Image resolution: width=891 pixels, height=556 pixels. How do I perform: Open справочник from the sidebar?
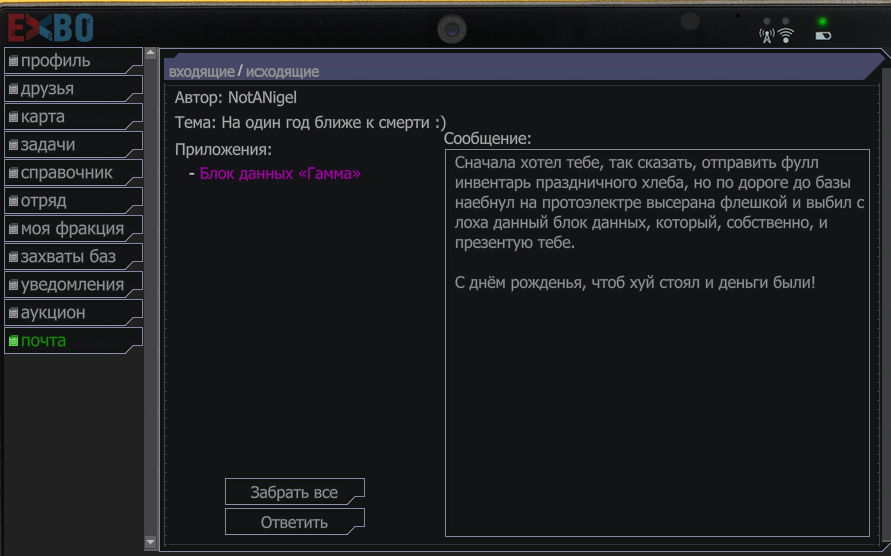(73, 172)
